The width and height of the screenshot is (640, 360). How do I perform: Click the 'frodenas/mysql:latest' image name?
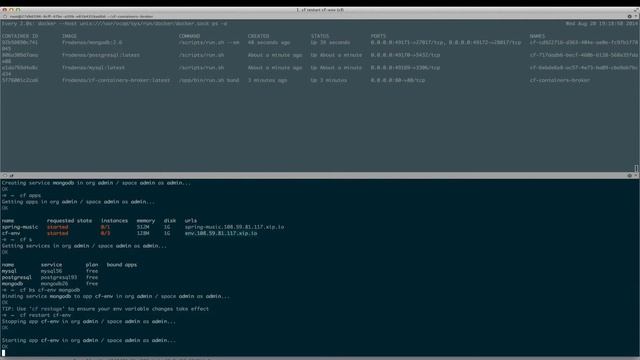tap(93, 68)
